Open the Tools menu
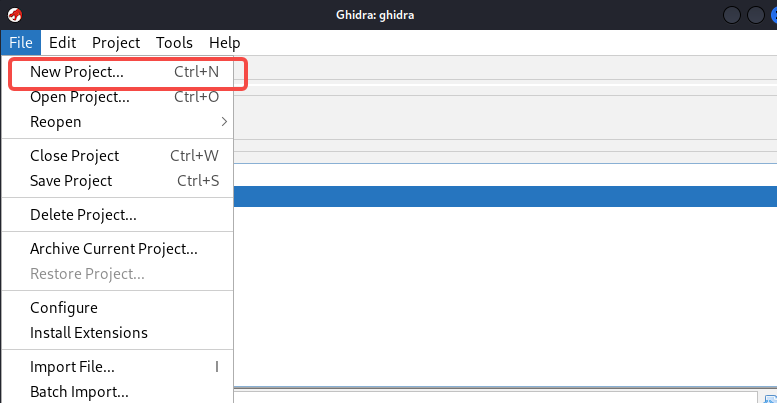 pyautogui.click(x=174, y=43)
